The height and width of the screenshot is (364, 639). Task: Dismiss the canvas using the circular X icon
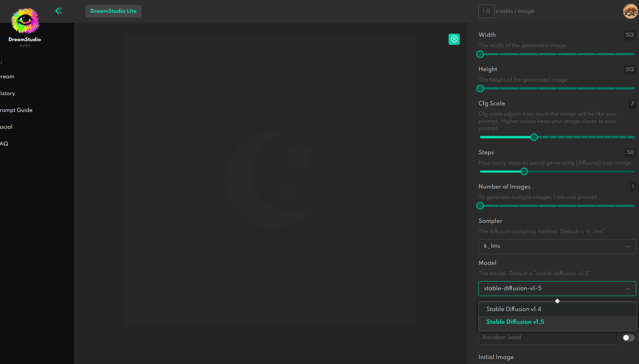pos(454,39)
